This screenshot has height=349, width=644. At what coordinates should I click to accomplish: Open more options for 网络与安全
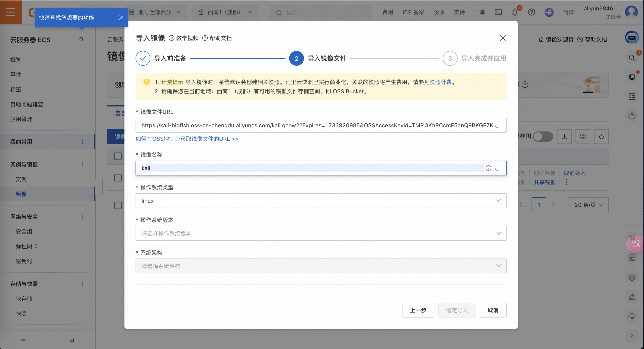(x=82, y=217)
